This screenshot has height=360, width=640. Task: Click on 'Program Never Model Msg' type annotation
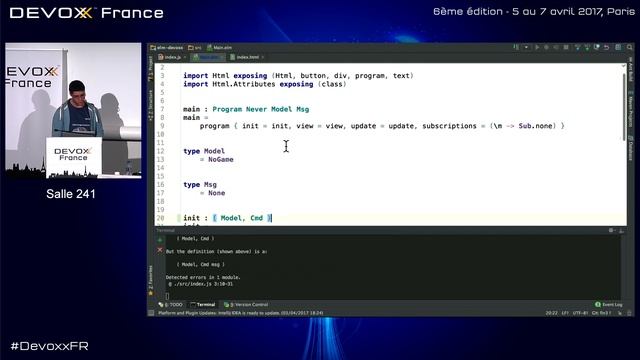(x=260, y=109)
